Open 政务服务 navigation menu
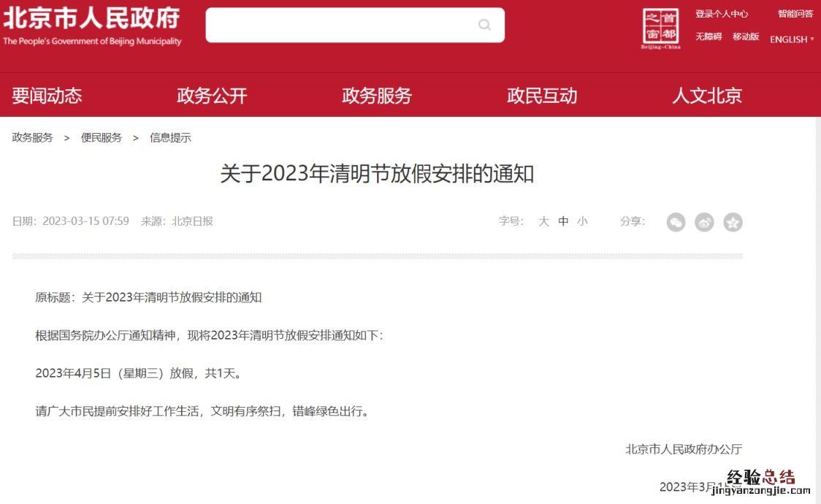Screen dimensions: 821x504 point(377,95)
